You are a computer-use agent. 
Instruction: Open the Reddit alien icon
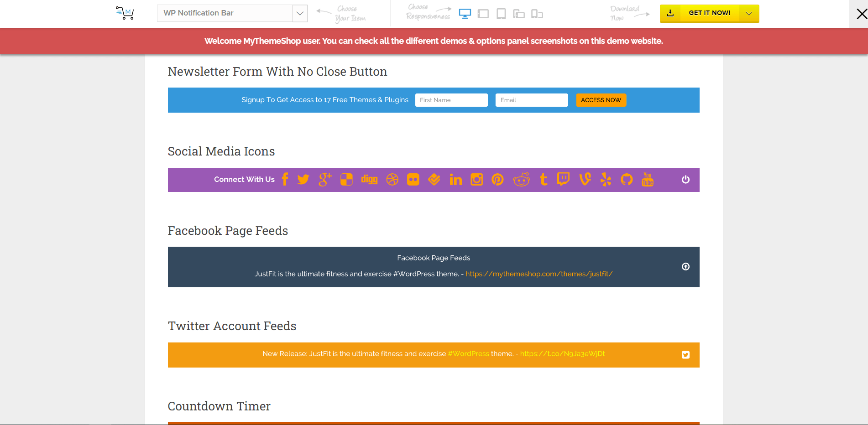(x=521, y=180)
